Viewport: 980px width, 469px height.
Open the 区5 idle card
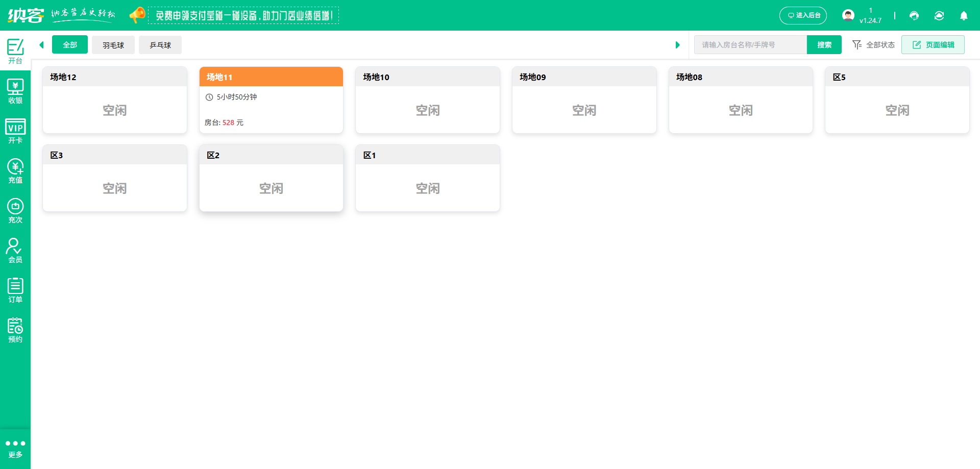[897, 100]
